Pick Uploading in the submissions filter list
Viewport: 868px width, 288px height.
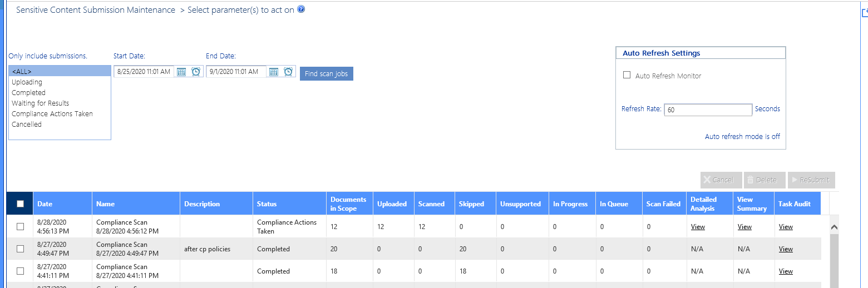[27, 82]
